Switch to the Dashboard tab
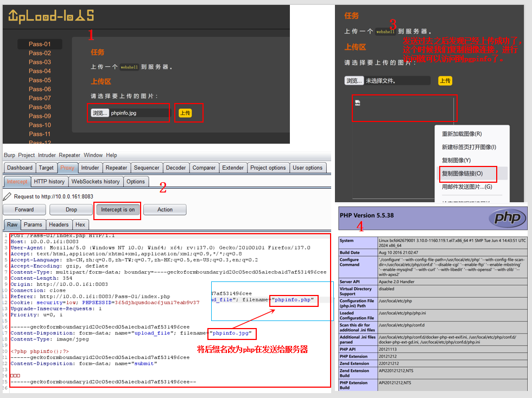 pos(20,168)
